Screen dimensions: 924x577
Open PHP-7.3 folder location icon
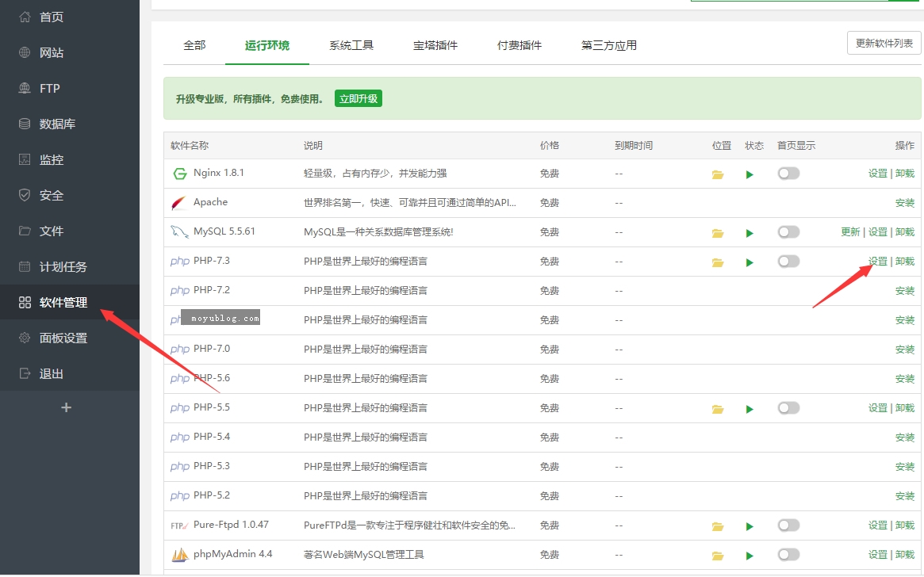coord(718,262)
